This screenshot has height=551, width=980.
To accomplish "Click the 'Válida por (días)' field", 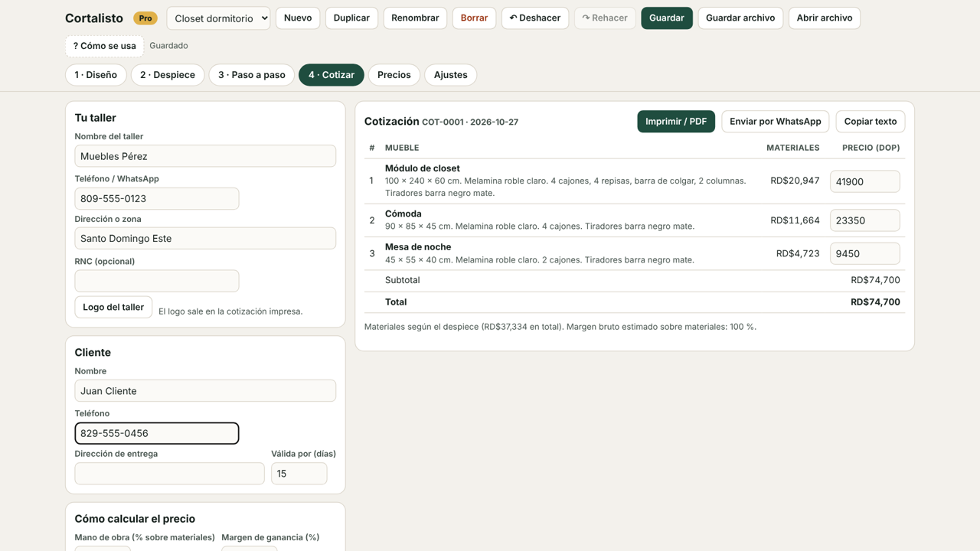I will click(x=299, y=474).
